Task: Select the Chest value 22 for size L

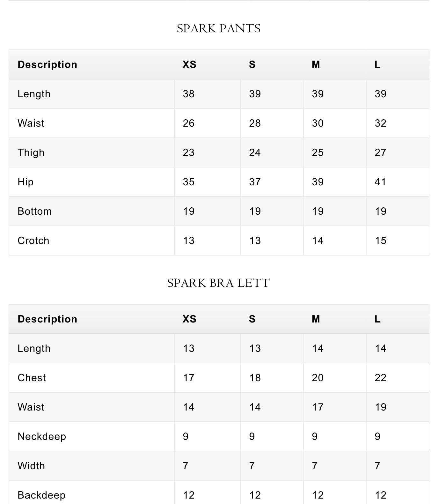Action: (x=380, y=378)
